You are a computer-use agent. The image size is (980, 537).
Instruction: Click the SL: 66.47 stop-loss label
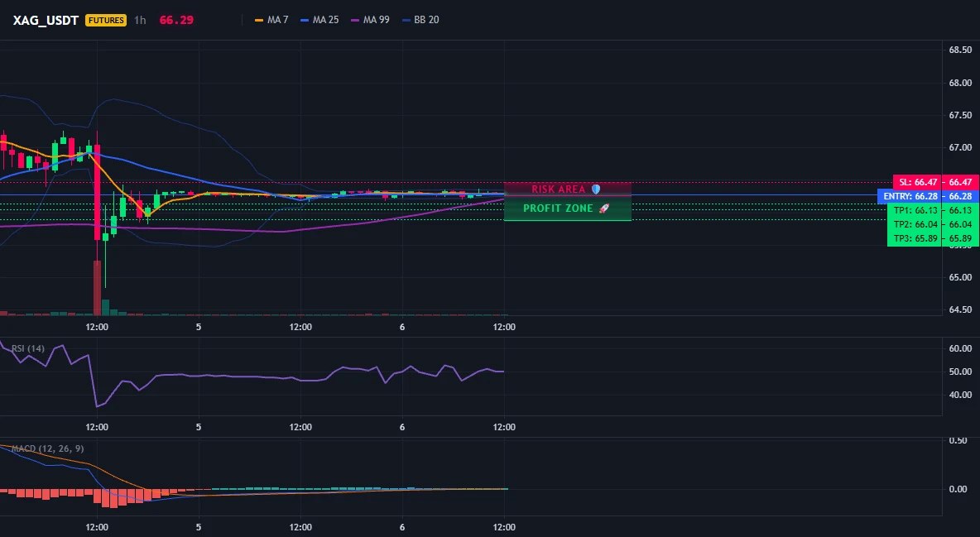click(x=917, y=182)
